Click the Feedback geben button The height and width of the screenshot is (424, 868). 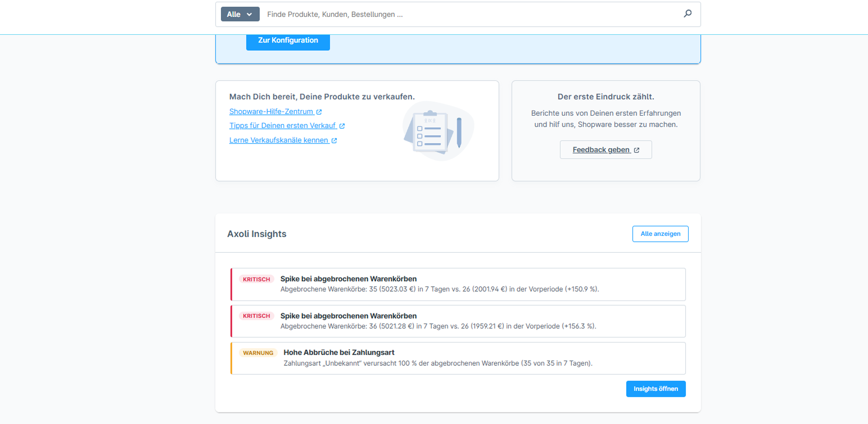point(606,150)
